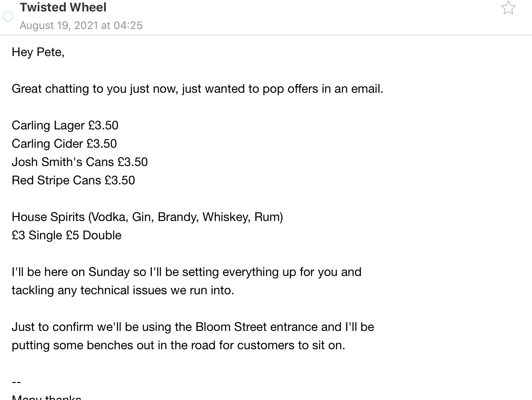532x400 pixels.
Task: Select the 'putting some benches out' line
Action: (x=178, y=345)
